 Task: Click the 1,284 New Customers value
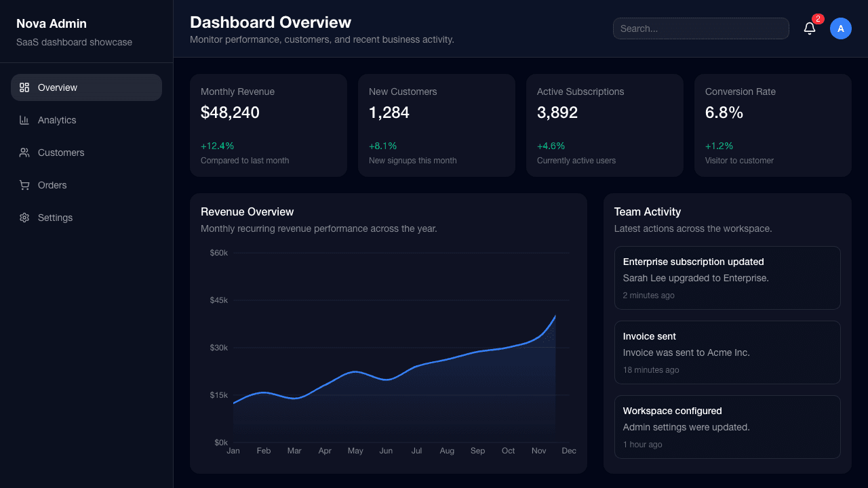click(389, 113)
